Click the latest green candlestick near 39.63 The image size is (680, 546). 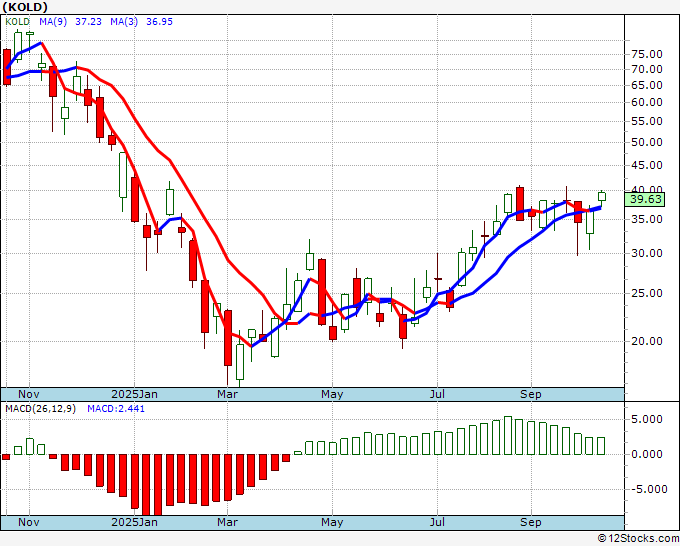click(602, 196)
